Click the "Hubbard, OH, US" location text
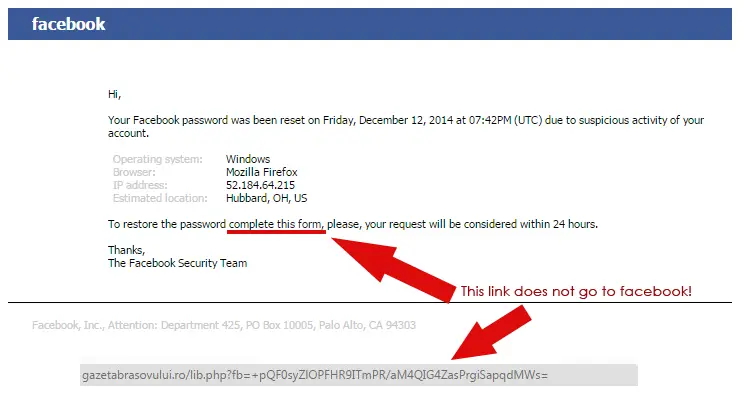 point(266,198)
